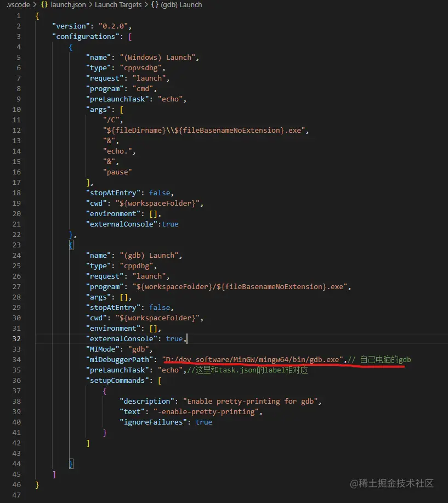
Task: Click the true value on line 21
Action: (x=170, y=224)
